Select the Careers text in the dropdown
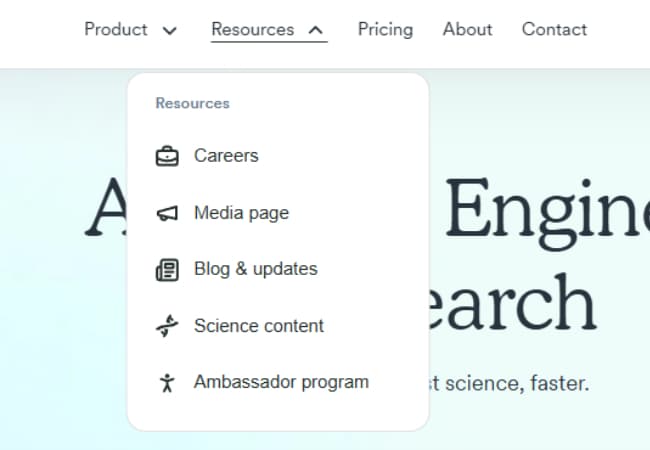Viewport: 650px width, 450px height. [226, 155]
